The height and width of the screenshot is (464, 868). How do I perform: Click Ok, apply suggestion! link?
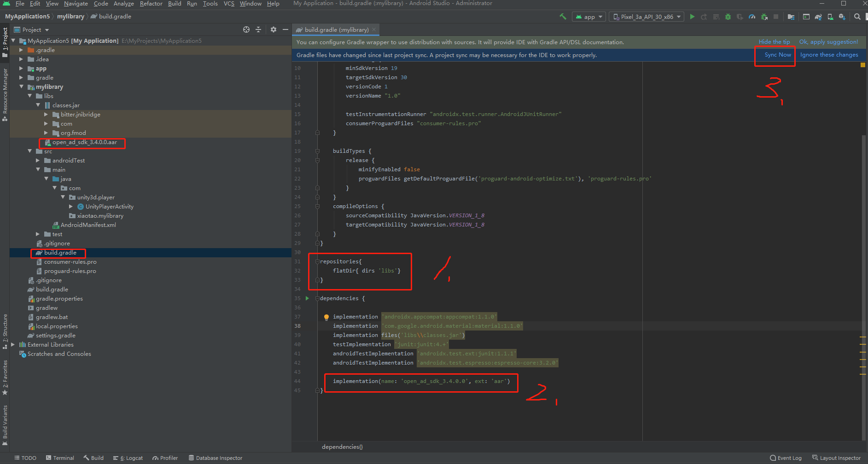pyautogui.click(x=828, y=42)
